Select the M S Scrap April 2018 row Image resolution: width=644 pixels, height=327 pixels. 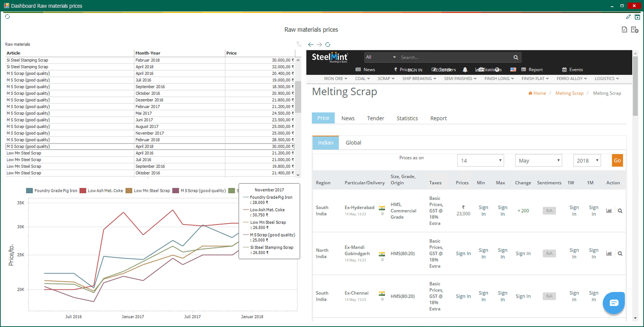(150, 147)
